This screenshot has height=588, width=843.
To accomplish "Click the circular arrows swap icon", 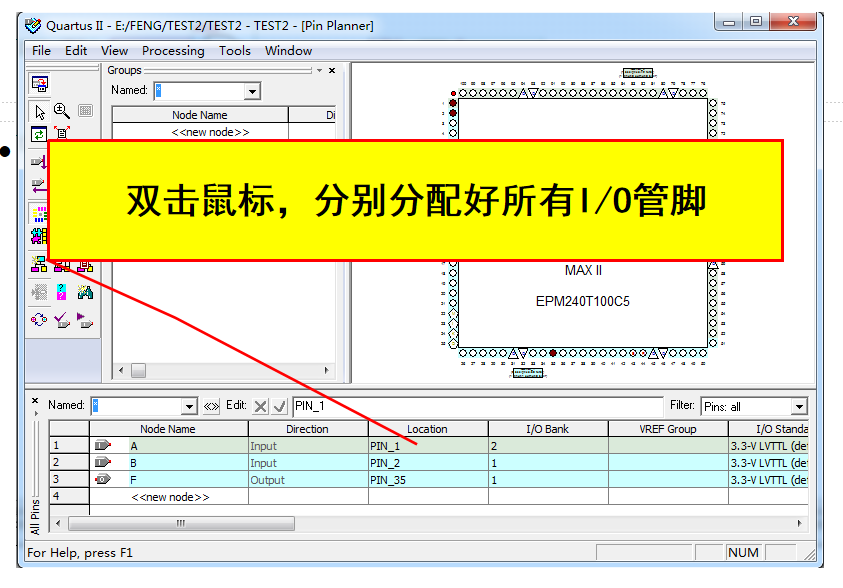I will click(x=39, y=319).
